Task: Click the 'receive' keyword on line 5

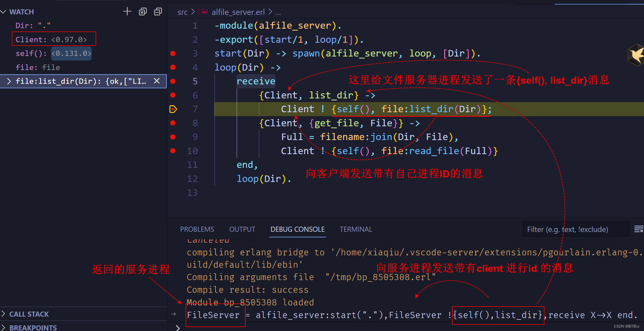Action: pos(256,81)
